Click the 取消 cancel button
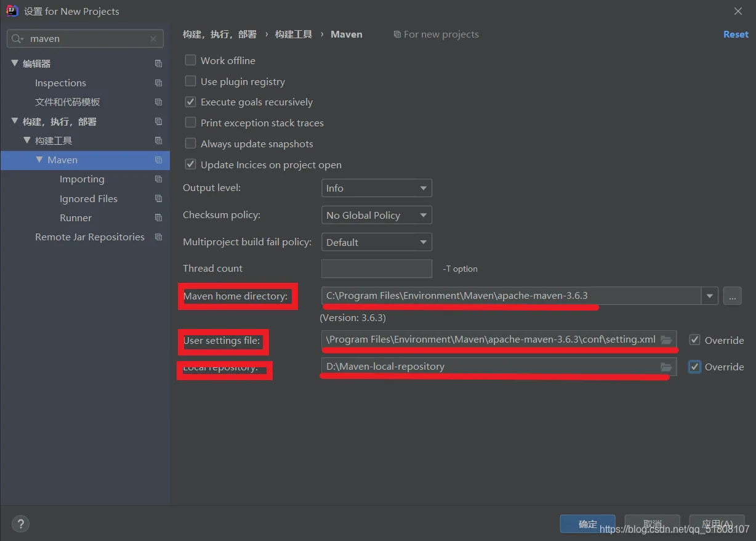Viewport: 756px width, 541px height. pos(653,524)
